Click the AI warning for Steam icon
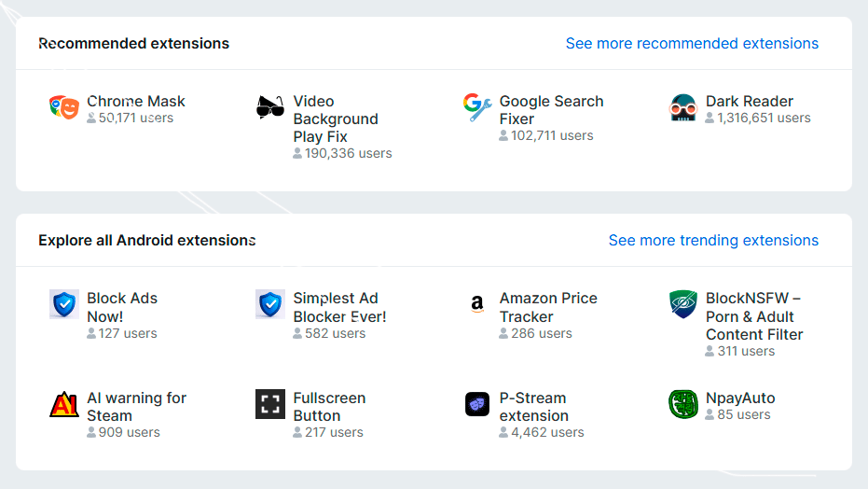Viewport: 868px width, 489px height. click(x=64, y=404)
